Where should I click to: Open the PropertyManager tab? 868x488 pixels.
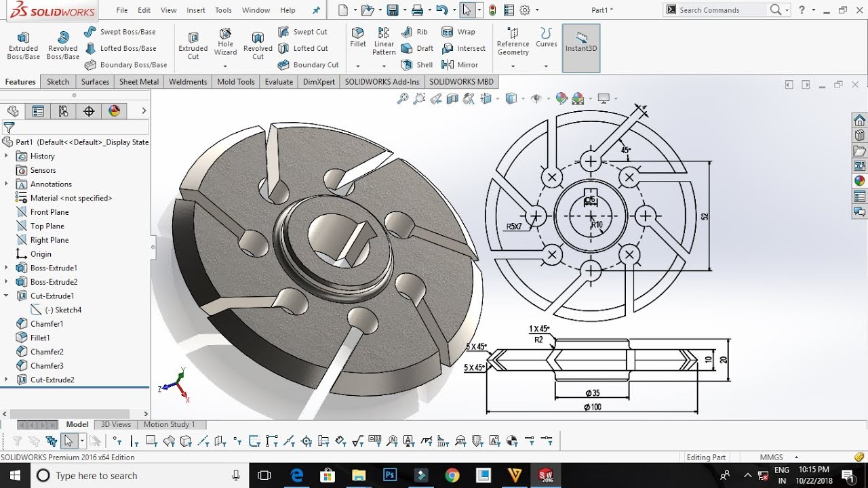click(38, 111)
